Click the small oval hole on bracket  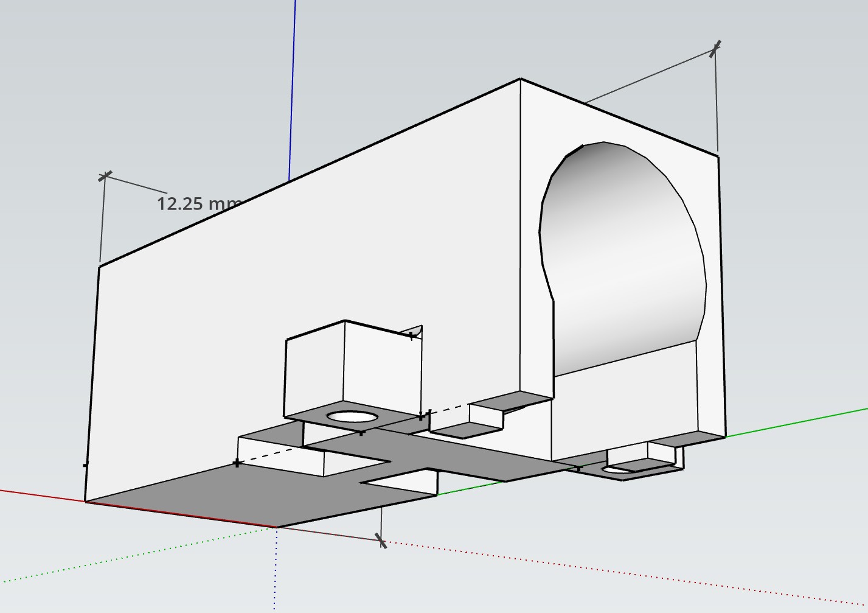[353, 418]
